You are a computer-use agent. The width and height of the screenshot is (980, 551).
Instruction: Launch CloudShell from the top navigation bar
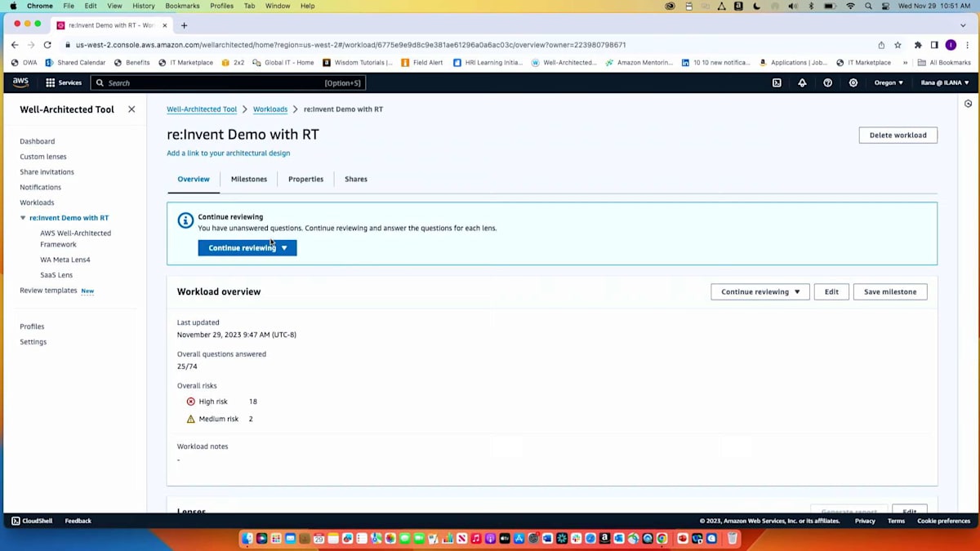coord(777,82)
